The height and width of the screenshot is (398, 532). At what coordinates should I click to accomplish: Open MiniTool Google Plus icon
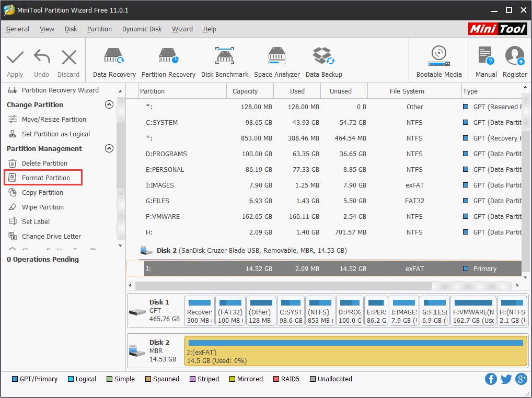tap(521, 379)
